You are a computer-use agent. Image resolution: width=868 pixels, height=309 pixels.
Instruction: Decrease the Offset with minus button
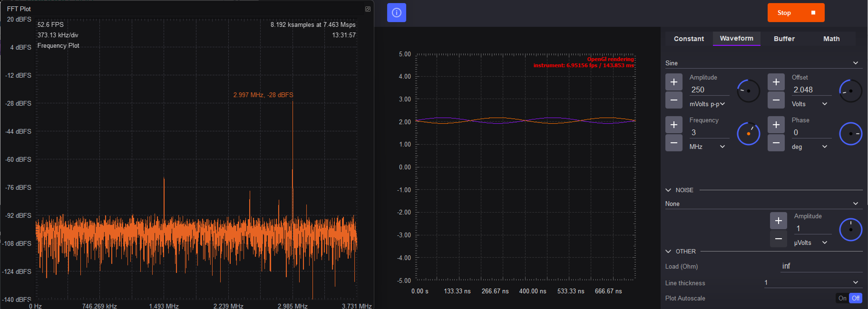click(776, 100)
